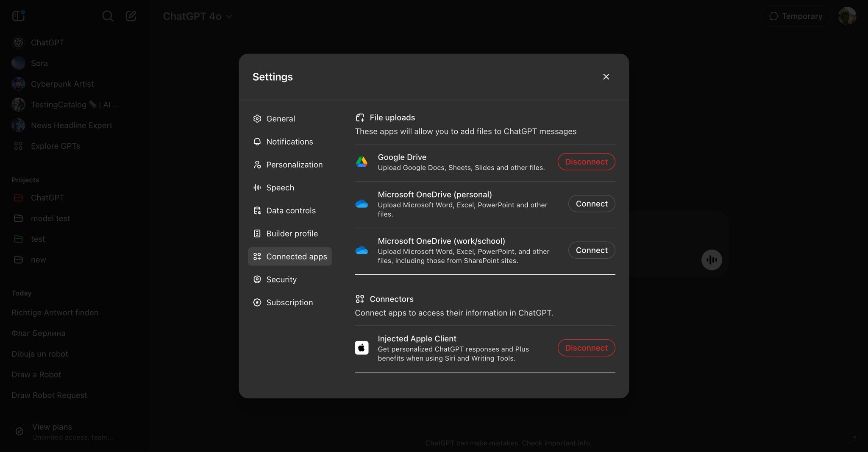Open the ChatGPT 4o model dropdown
Image resolution: width=868 pixels, height=452 pixels.
198,16
